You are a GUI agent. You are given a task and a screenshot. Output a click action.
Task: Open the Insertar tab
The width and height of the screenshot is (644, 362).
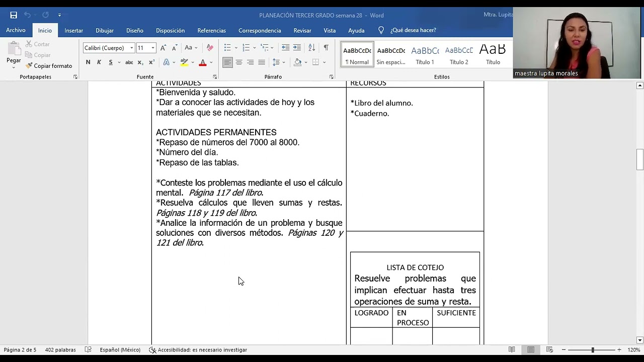[x=73, y=30]
